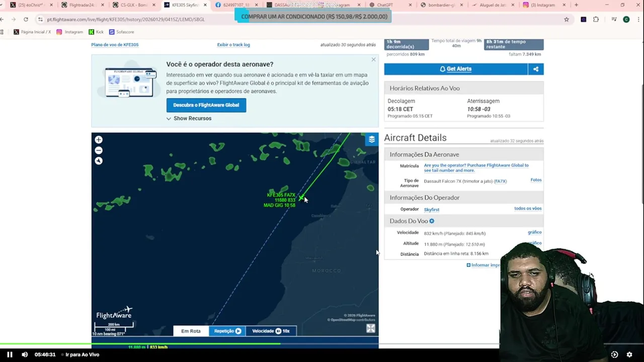Reset map north with compass icon
The image size is (644, 362).
99,161
